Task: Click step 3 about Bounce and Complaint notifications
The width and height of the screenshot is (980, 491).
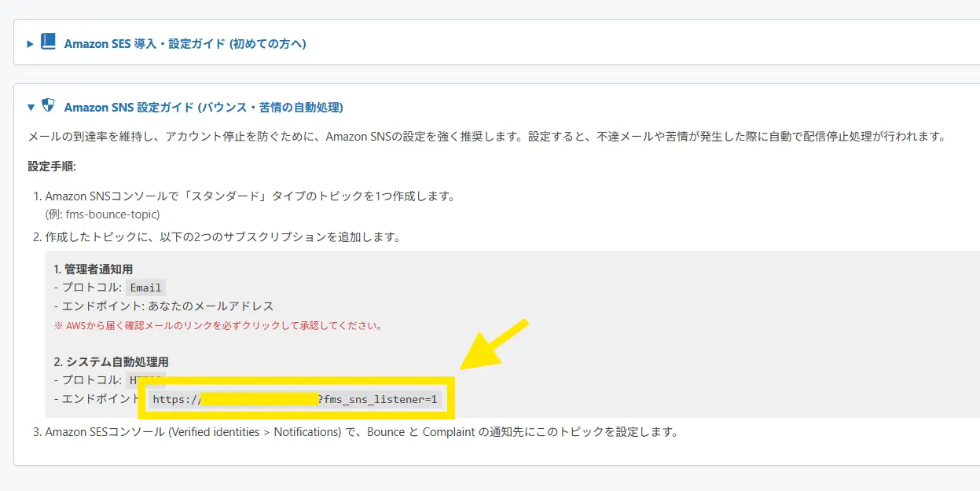Action: click(362, 432)
